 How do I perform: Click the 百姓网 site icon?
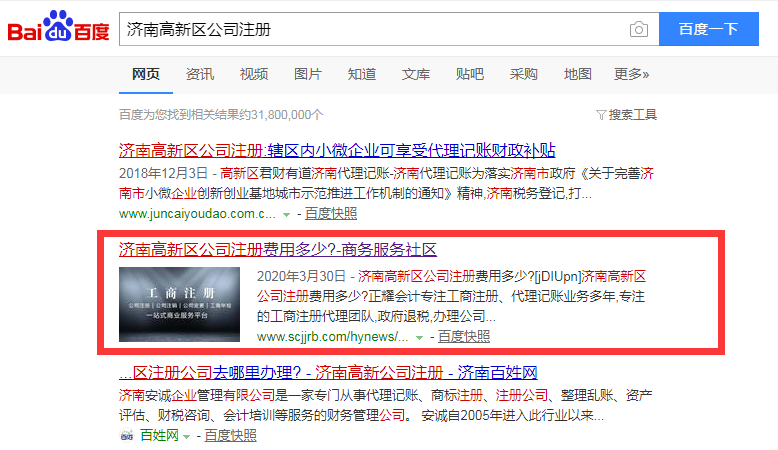coord(126,436)
